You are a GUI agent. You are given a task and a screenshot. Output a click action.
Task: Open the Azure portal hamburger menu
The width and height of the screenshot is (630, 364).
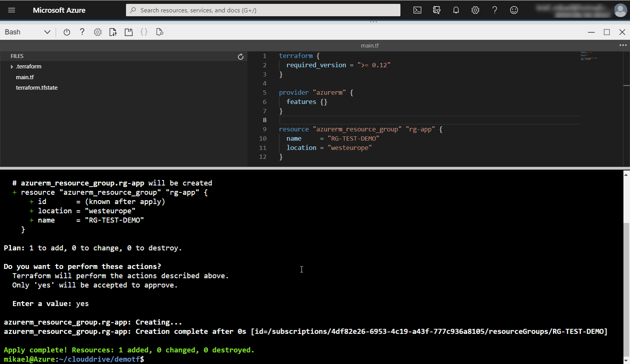coord(12,10)
